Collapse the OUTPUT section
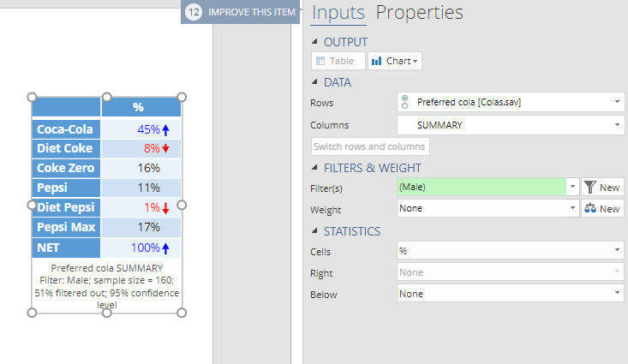 click(x=314, y=41)
